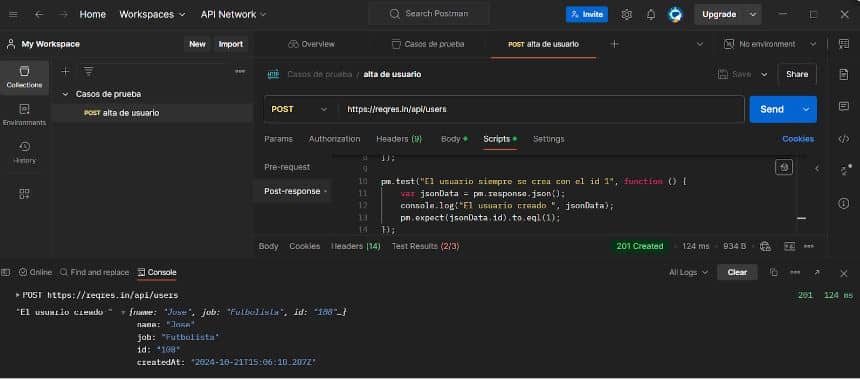The image size is (860, 379).
Task: Open the settings gear icon
Action: click(x=626, y=15)
